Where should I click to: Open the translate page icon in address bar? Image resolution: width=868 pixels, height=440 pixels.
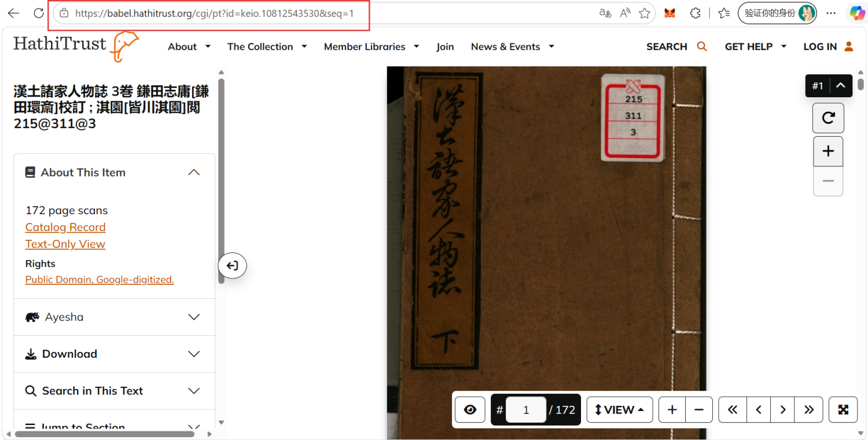(x=605, y=13)
